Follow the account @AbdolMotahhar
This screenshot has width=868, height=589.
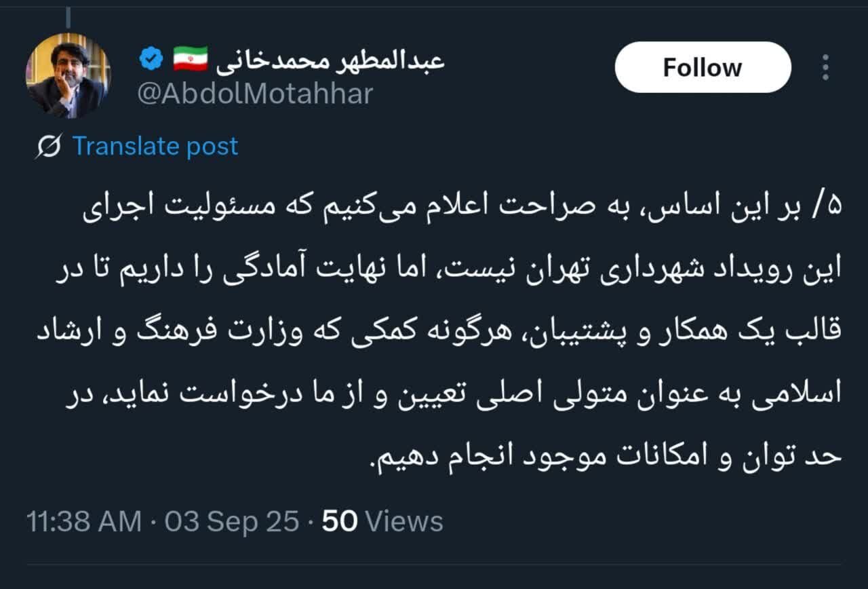coord(702,66)
